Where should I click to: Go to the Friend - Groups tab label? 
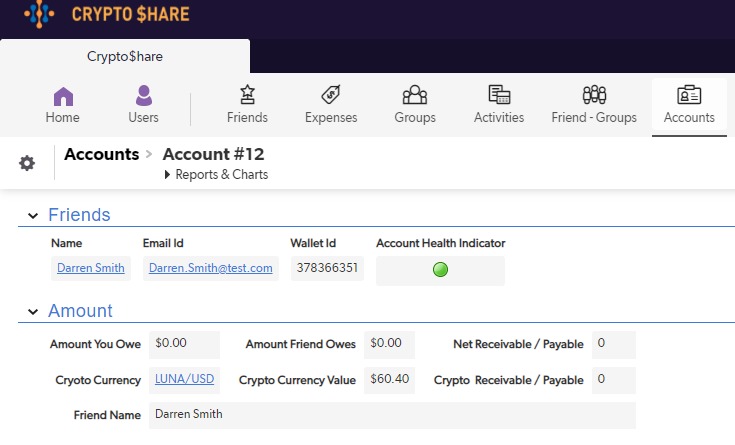pos(594,117)
